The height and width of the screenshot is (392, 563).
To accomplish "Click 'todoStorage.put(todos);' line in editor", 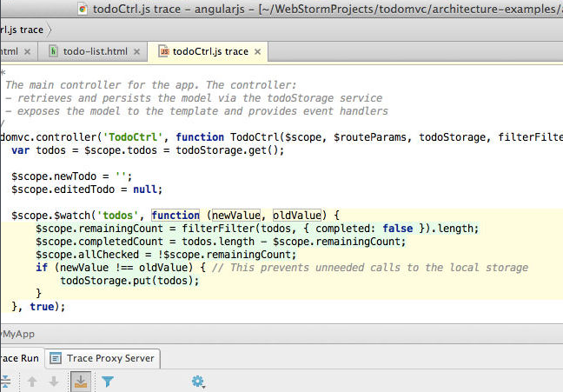I will click(123, 281).
